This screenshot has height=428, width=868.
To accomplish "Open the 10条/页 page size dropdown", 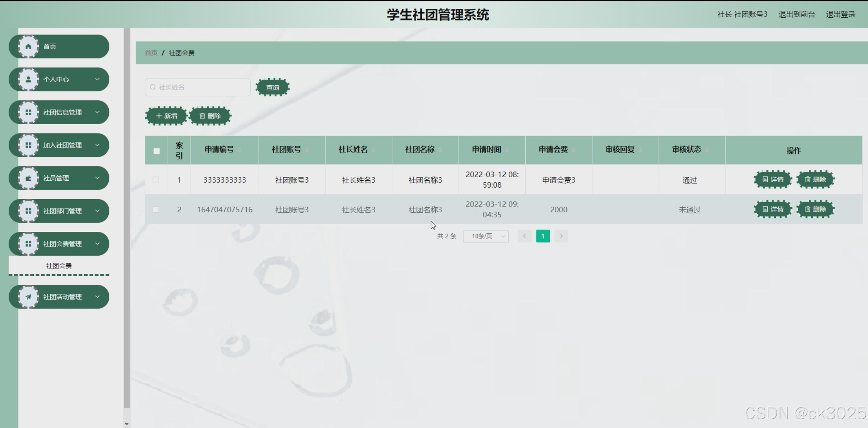I will point(486,236).
